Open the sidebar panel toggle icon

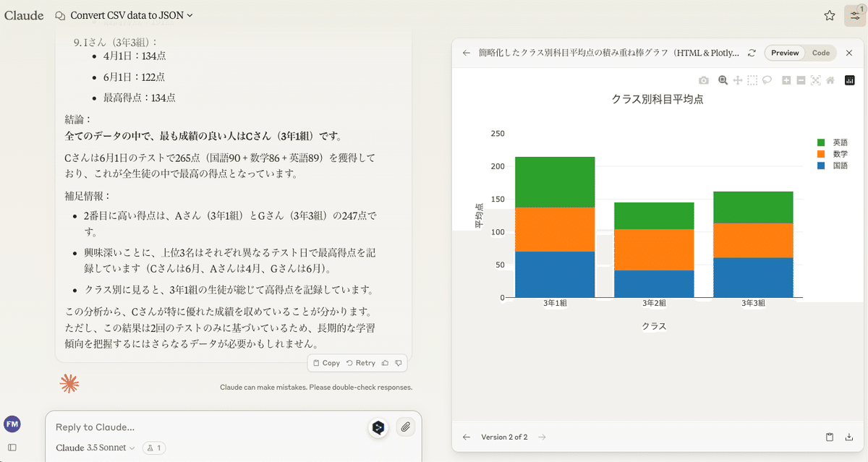(x=12, y=448)
